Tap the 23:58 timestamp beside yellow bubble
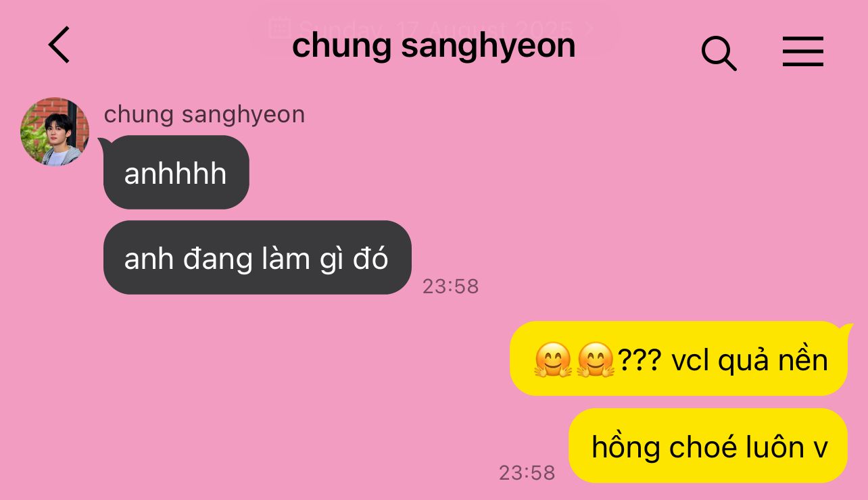 pyautogui.click(x=527, y=473)
